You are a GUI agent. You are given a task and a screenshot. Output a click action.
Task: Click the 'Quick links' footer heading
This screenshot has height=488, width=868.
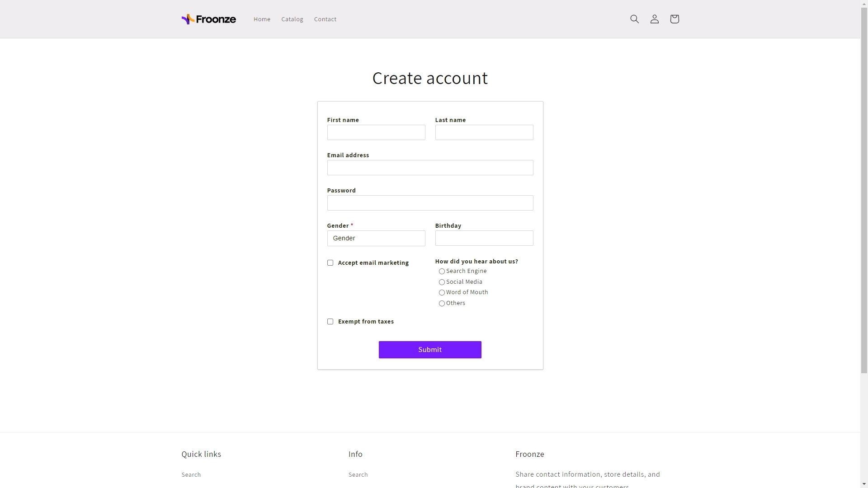point(201,454)
